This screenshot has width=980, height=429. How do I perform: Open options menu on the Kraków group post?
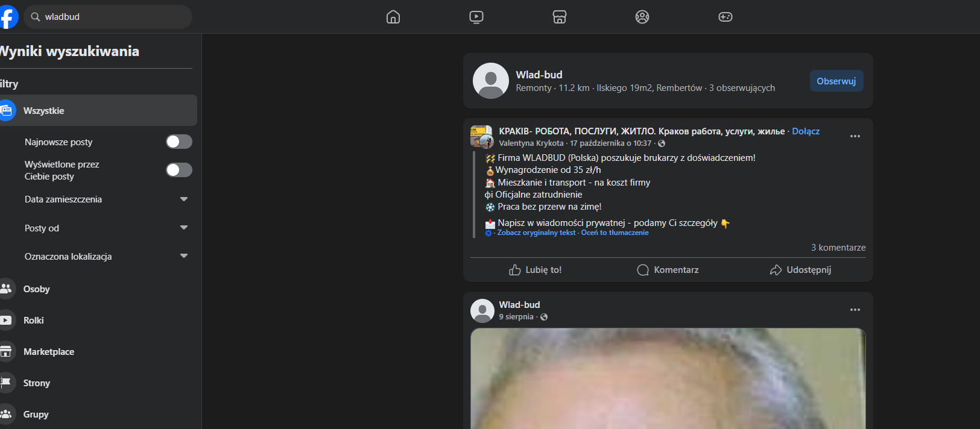[x=855, y=136]
